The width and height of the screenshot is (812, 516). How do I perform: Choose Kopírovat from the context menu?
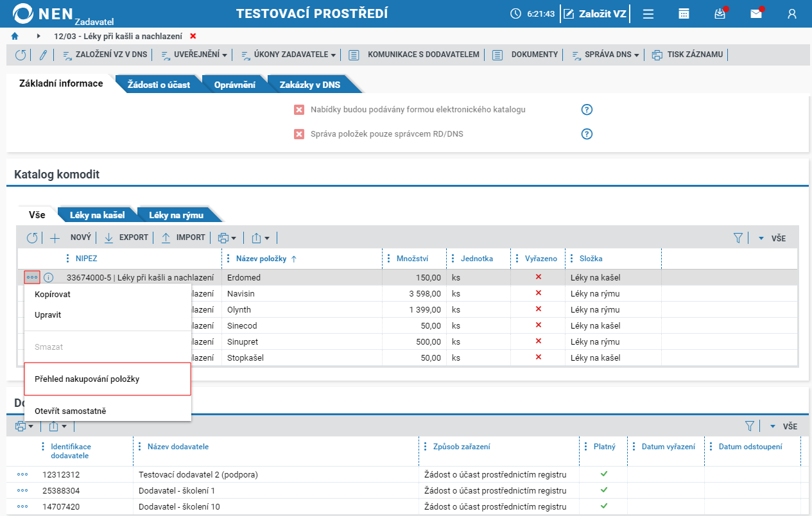(x=53, y=295)
